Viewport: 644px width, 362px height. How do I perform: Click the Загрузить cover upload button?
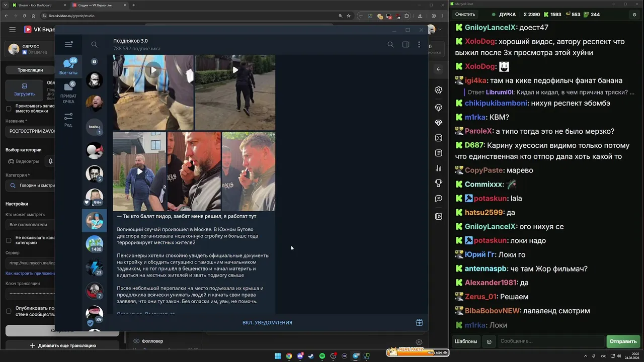24,89
